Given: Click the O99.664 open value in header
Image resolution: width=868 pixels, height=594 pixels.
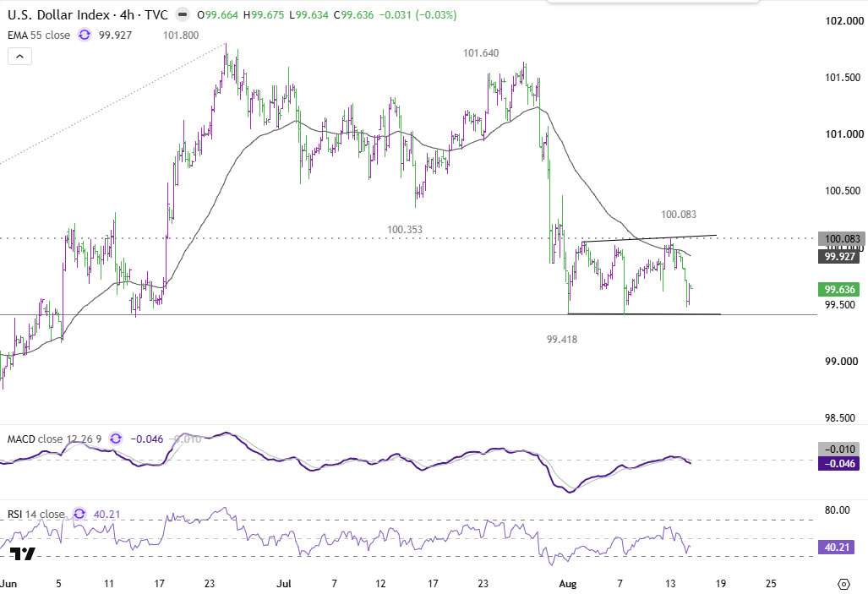Looking at the screenshot, I should point(217,15).
